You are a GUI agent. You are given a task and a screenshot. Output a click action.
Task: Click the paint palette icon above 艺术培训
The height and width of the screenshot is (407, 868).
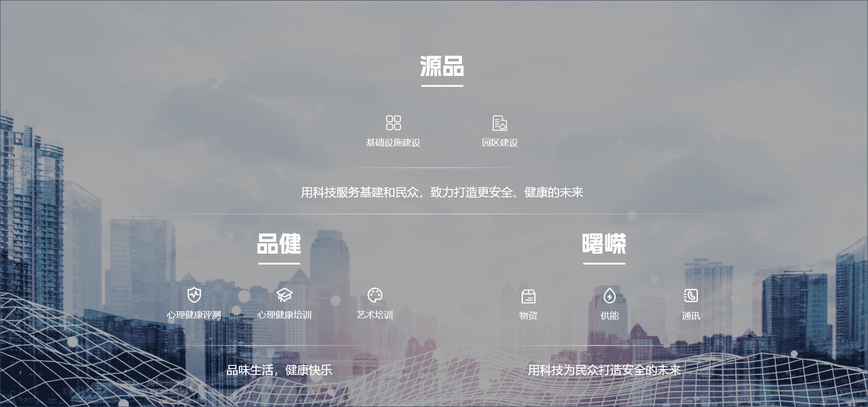[x=375, y=295]
